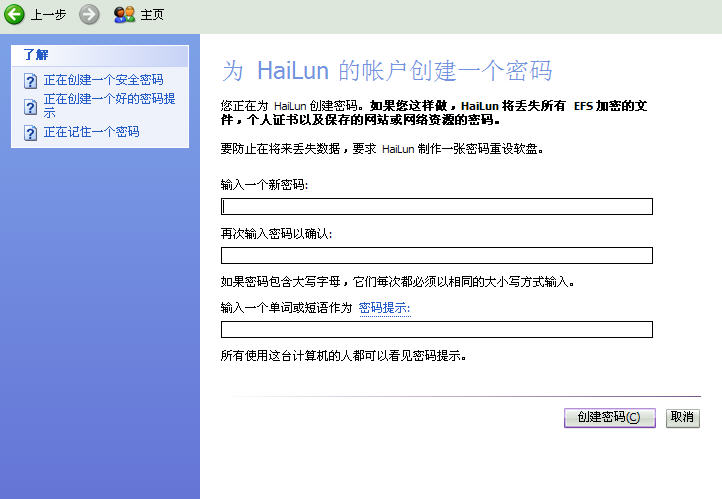Click the 了解 panel header

pyautogui.click(x=37, y=55)
